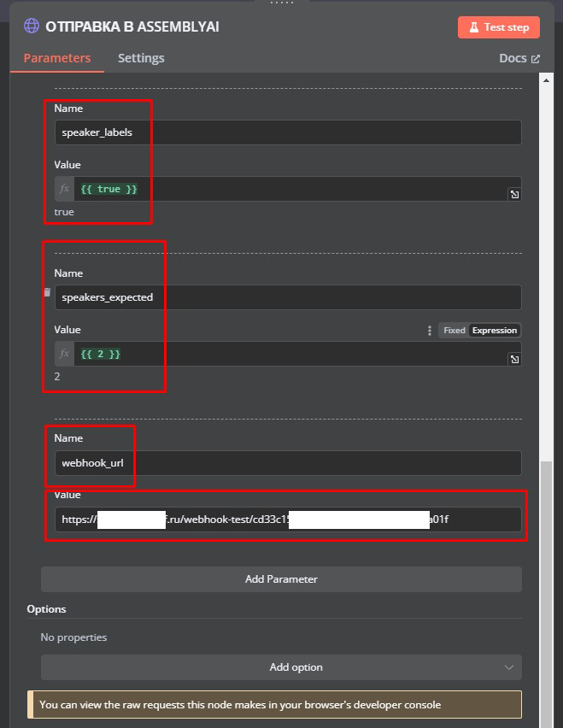This screenshot has width=563, height=728.
Task: Open the Parameters tab
Action: (x=56, y=58)
